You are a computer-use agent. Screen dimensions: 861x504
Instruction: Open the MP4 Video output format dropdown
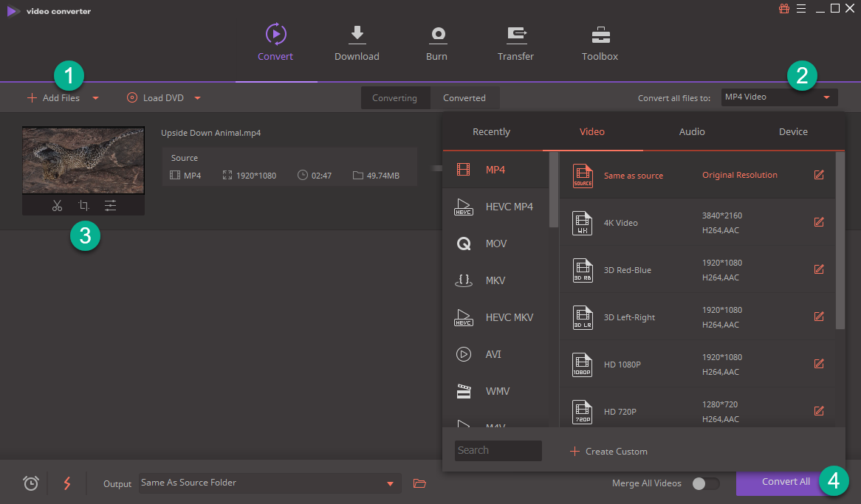coord(779,97)
